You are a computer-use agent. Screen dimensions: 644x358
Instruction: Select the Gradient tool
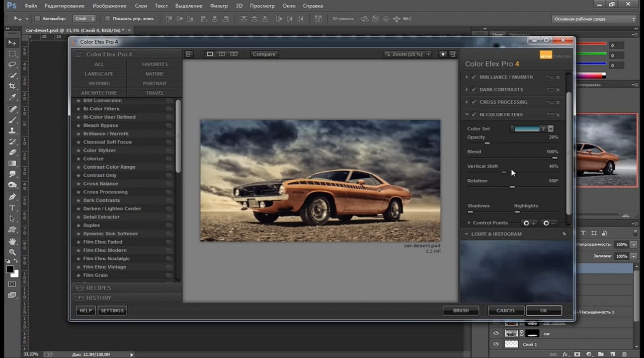tap(13, 163)
